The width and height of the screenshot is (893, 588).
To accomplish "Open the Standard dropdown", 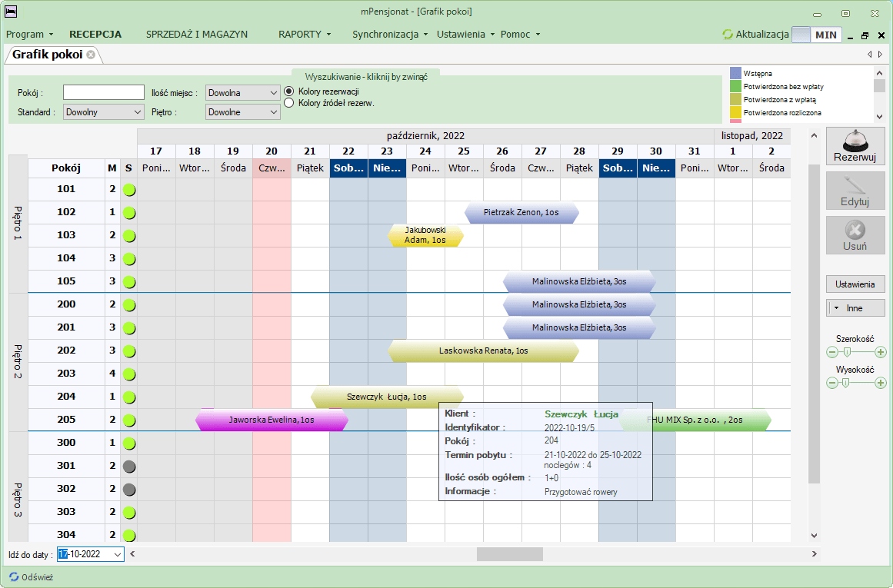I will [x=103, y=112].
